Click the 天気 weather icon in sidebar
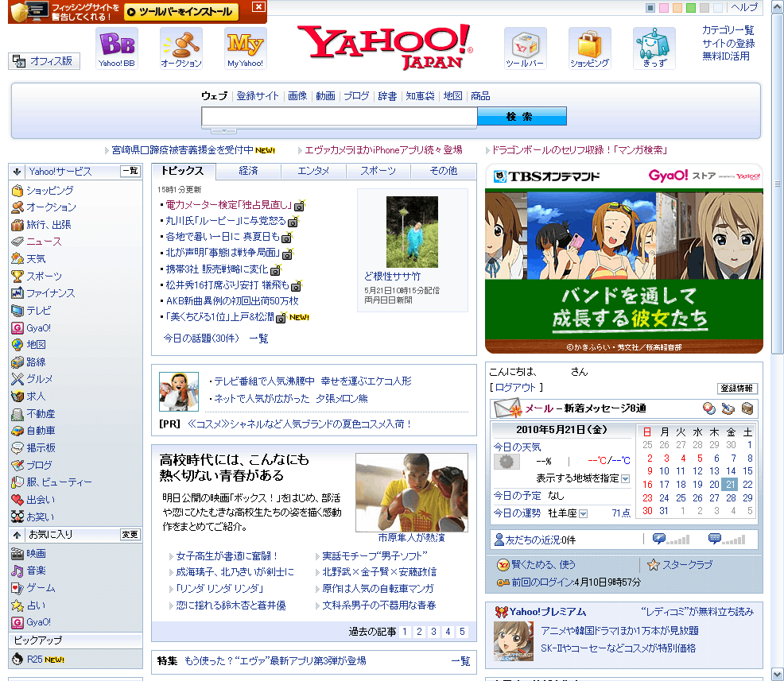Viewport: 784px width, 681px height. 18,259
